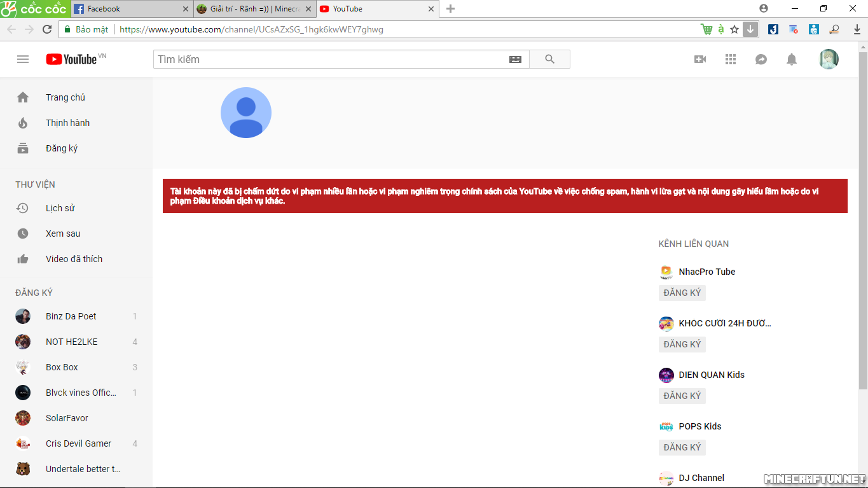Open the magnifying glass extension icon
The width and height of the screenshot is (868, 488).
tap(835, 29)
